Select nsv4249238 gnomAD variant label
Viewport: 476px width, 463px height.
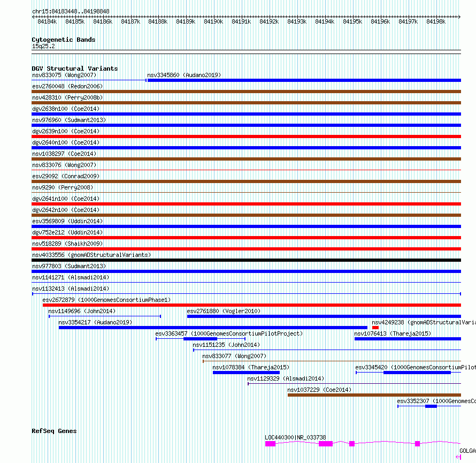pos(424,322)
